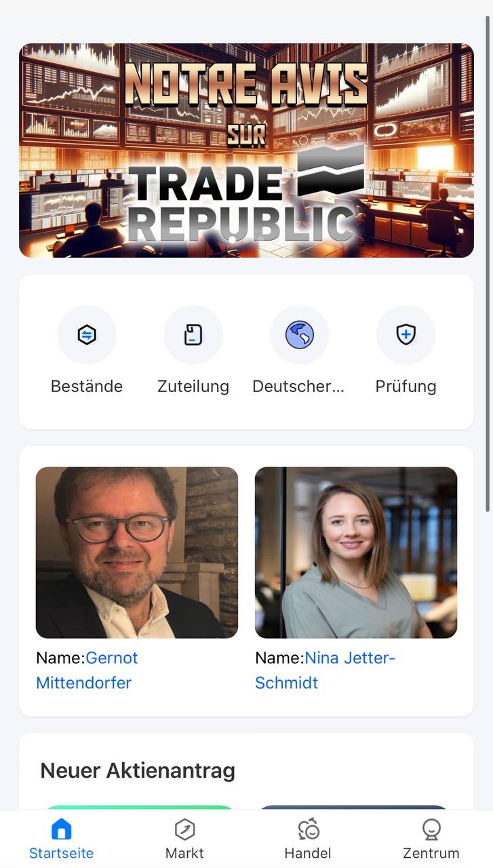
Task: Tap the photo above Gernot Mittendorfer's name
Action: pyautogui.click(x=137, y=553)
